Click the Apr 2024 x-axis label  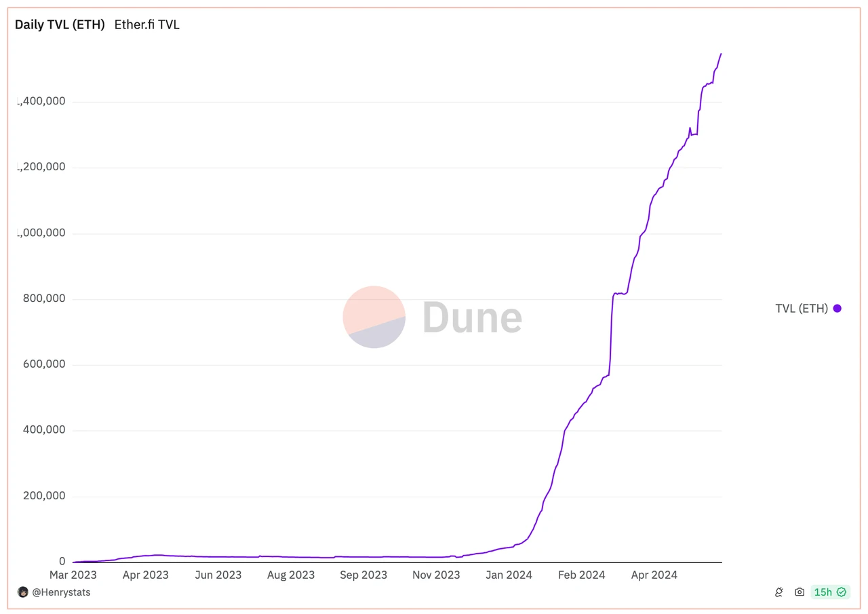pos(654,575)
